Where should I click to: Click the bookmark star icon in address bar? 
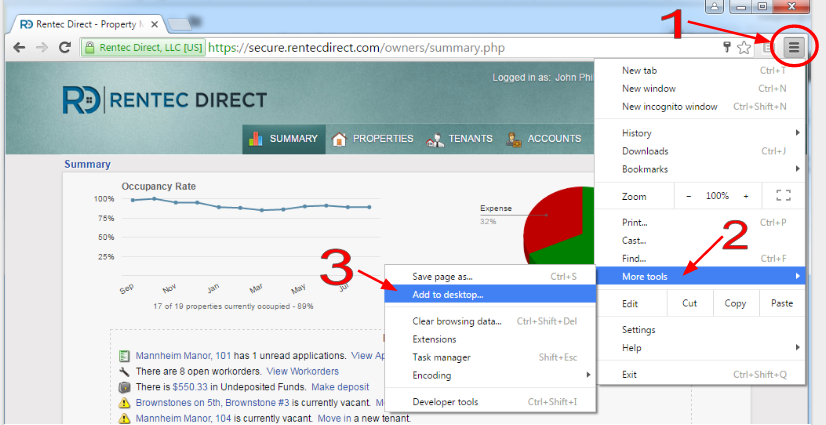click(x=744, y=47)
